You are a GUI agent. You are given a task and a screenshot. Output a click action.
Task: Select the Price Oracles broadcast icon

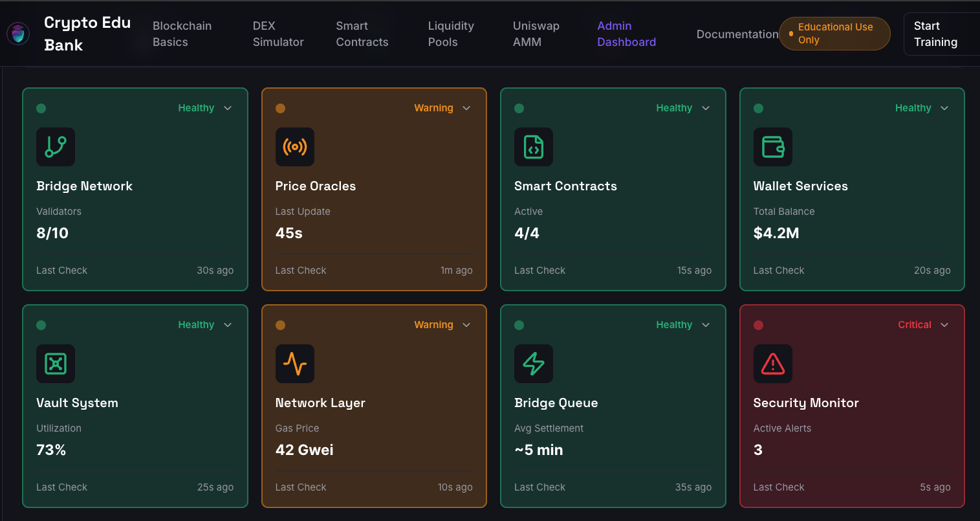pyautogui.click(x=295, y=147)
